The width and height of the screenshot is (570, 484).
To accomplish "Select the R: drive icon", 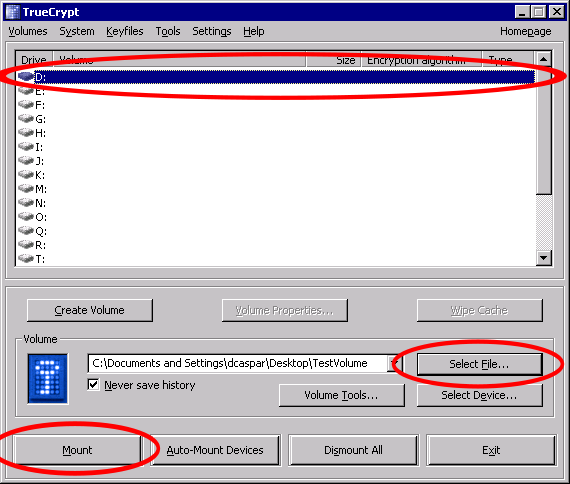I will [x=25, y=244].
